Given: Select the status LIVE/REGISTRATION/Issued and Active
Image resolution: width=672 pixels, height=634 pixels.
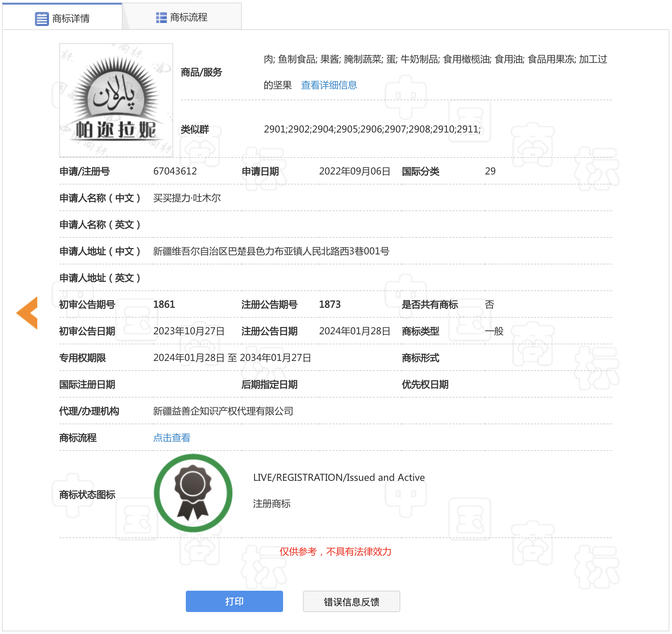Looking at the screenshot, I should point(339,477).
